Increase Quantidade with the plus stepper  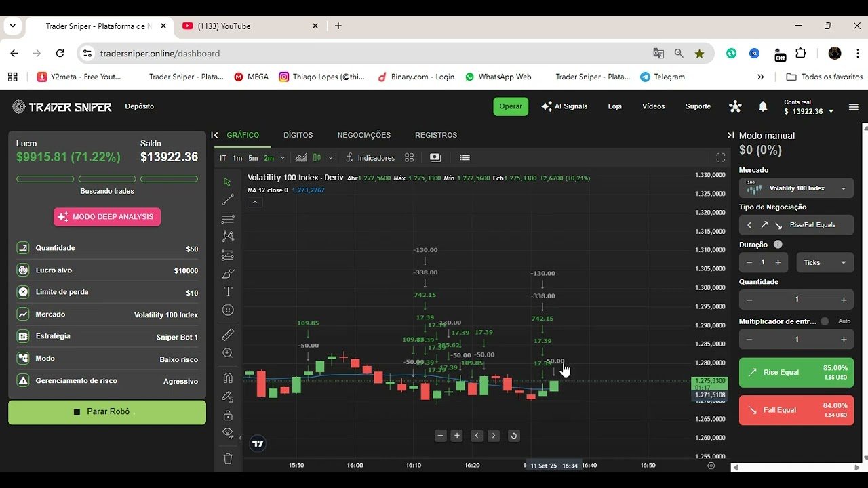coord(844,300)
